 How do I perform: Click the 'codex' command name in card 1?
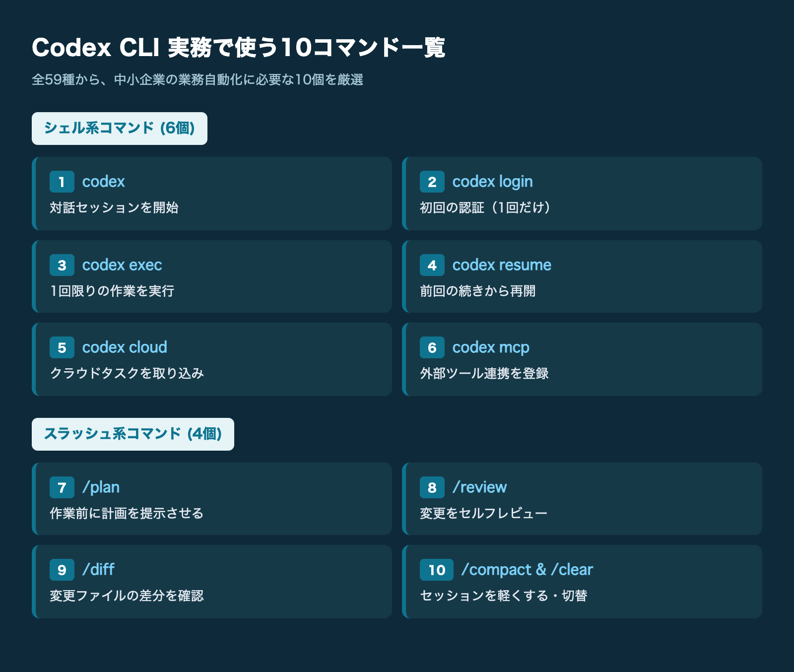(x=103, y=182)
